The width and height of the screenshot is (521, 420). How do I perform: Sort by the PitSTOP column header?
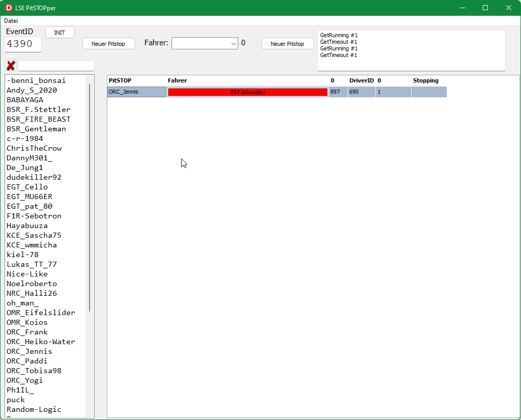[x=120, y=80]
